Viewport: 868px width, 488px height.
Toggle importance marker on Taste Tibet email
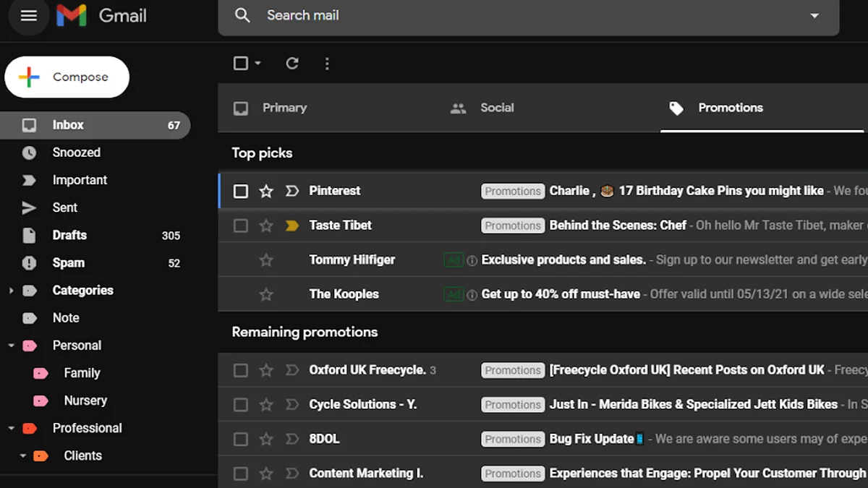pyautogui.click(x=292, y=226)
